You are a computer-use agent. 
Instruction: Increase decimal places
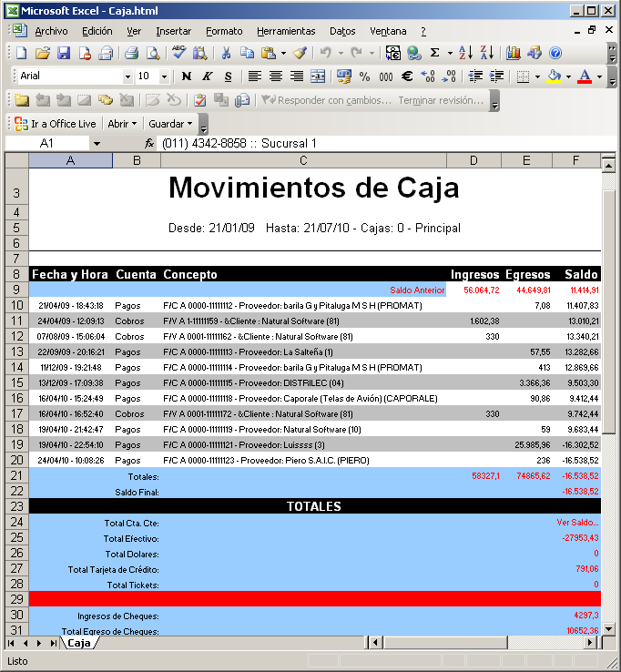[428, 76]
